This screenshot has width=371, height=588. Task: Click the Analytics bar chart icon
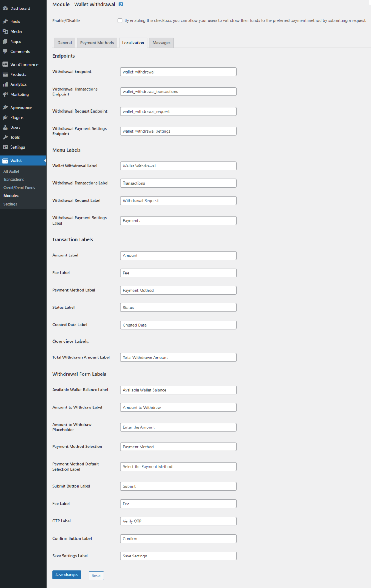click(x=5, y=84)
